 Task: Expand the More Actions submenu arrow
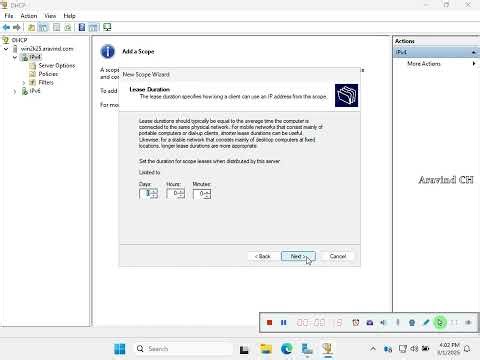click(474, 63)
